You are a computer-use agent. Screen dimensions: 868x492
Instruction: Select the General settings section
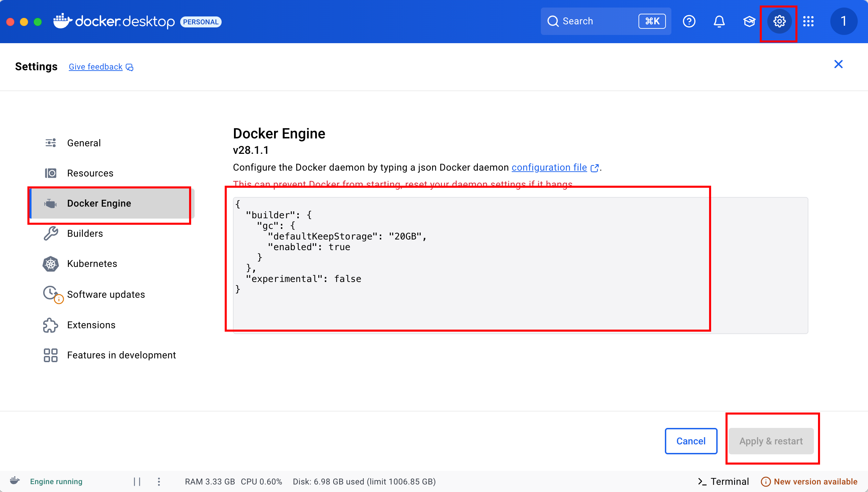click(112, 143)
